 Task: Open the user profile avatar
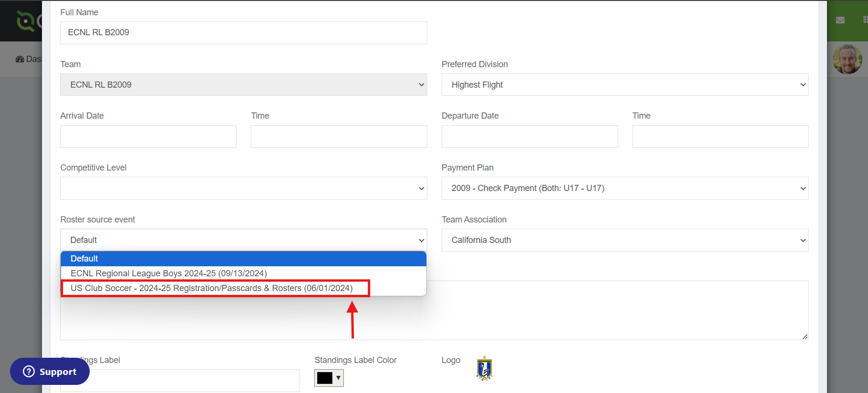pyautogui.click(x=847, y=60)
